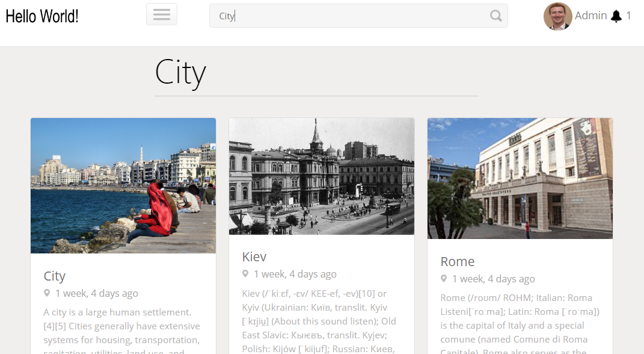Open the City card title

coord(55,276)
